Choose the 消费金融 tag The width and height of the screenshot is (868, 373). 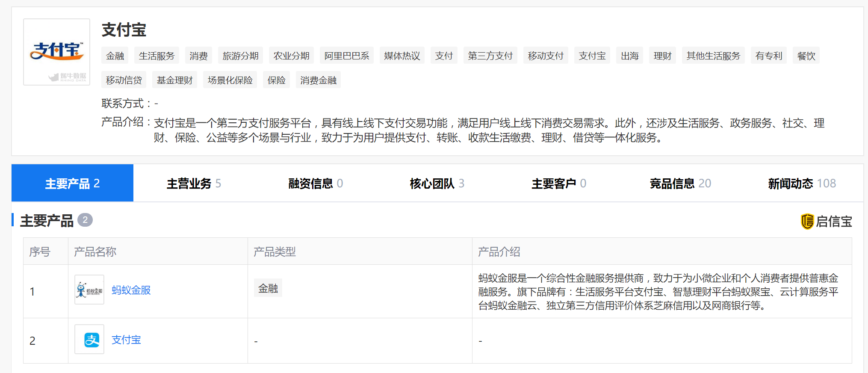pos(318,80)
